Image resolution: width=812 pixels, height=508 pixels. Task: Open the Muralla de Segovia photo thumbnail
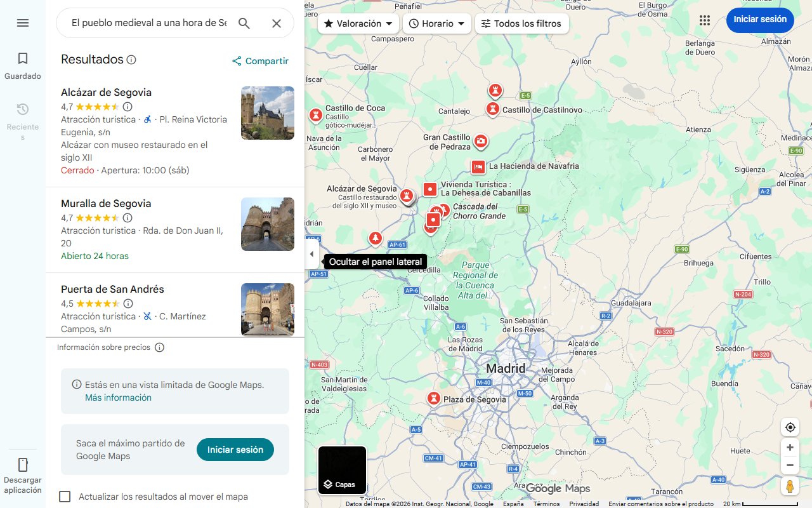(x=267, y=224)
